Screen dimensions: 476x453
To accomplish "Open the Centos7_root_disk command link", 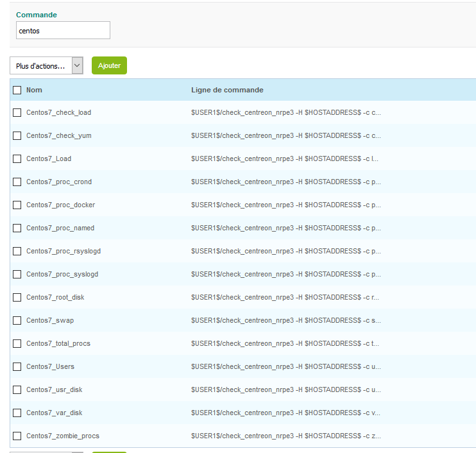I will (x=55, y=297).
